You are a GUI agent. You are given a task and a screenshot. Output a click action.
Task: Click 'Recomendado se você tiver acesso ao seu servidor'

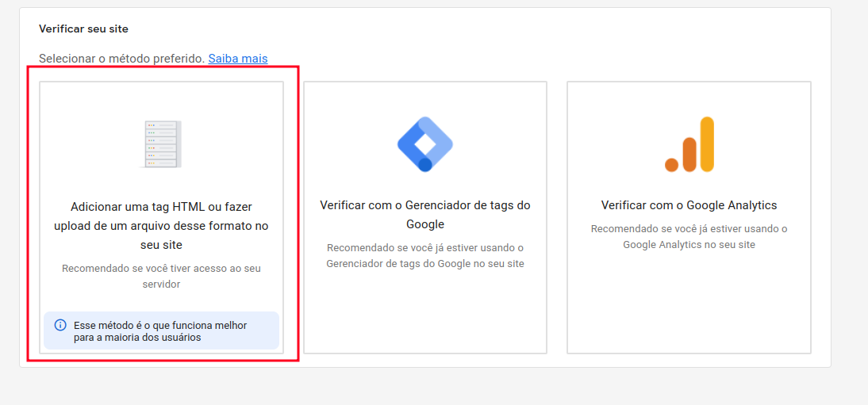point(161,276)
